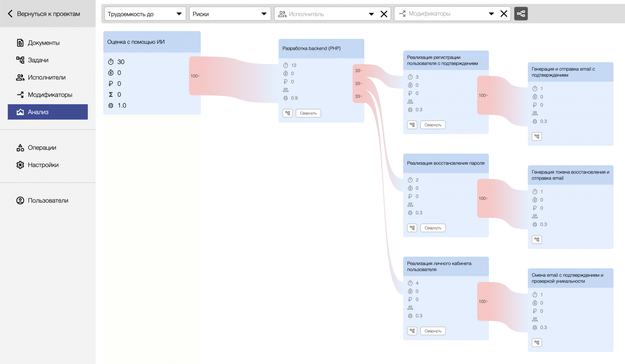Image resolution: width=625 pixels, height=364 pixels.
Task: Open Настройки in the sidebar
Action: [x=43, y=165]
